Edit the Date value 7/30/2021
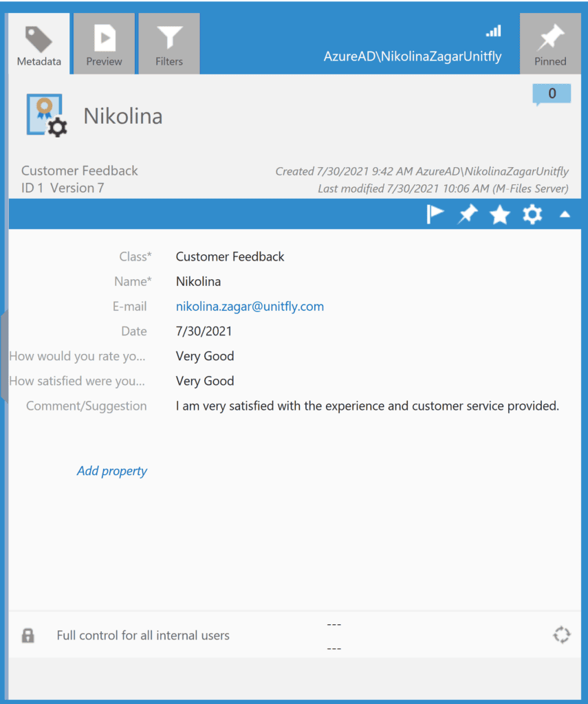 [204, 331]
